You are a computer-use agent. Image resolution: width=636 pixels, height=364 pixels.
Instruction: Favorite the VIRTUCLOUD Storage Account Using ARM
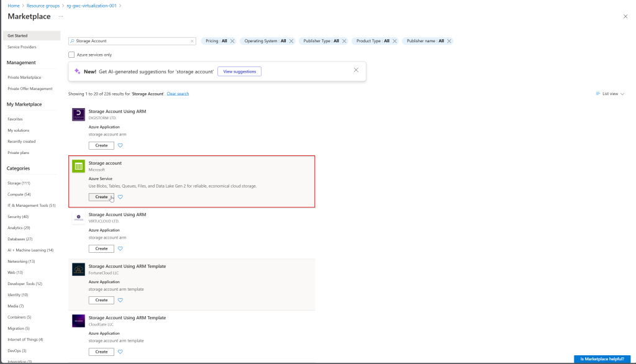[x=120, y=248]
